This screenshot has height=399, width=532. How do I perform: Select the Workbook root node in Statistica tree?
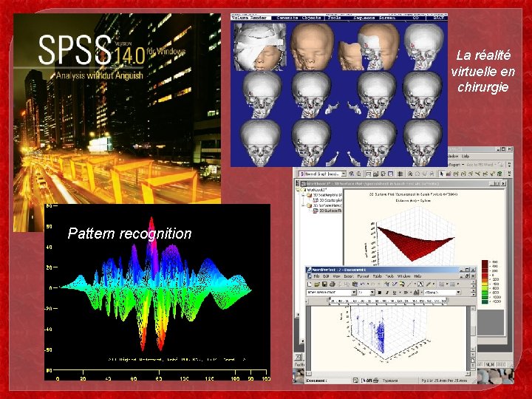tap(314, 190)
